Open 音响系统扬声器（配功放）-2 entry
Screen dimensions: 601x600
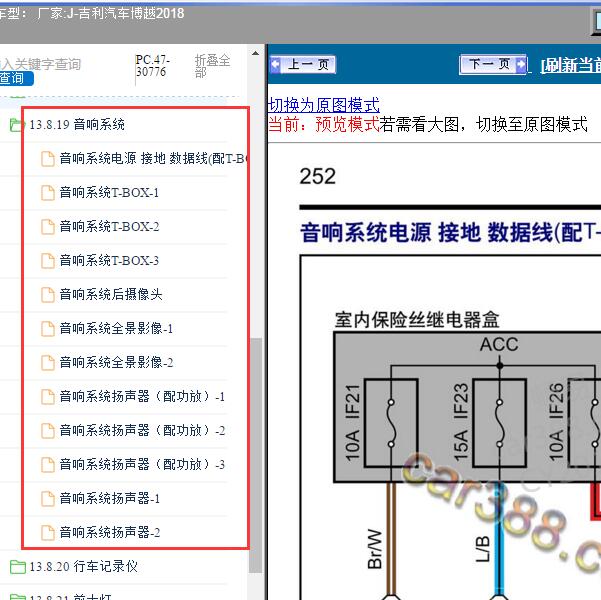pos(142,431)
